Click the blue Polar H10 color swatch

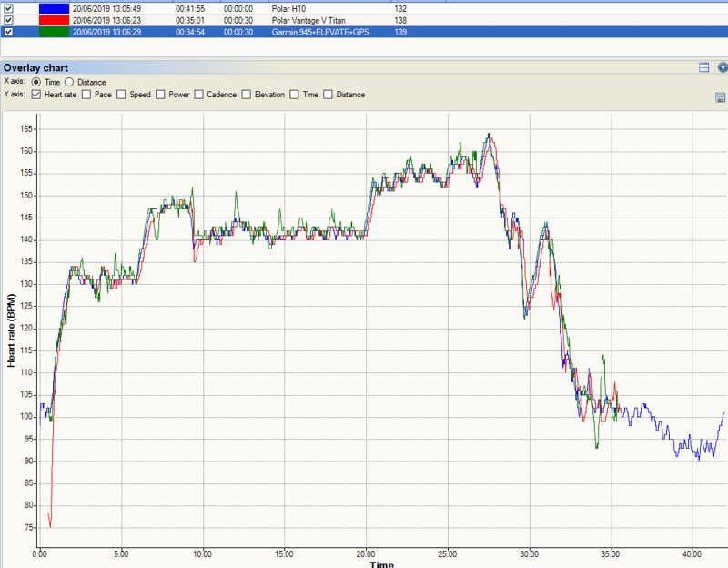(x=54, y=8)
